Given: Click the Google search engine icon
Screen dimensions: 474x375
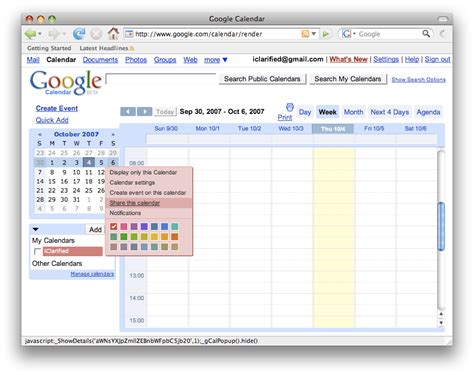Looking at the screenshot, I should point(346,34).
